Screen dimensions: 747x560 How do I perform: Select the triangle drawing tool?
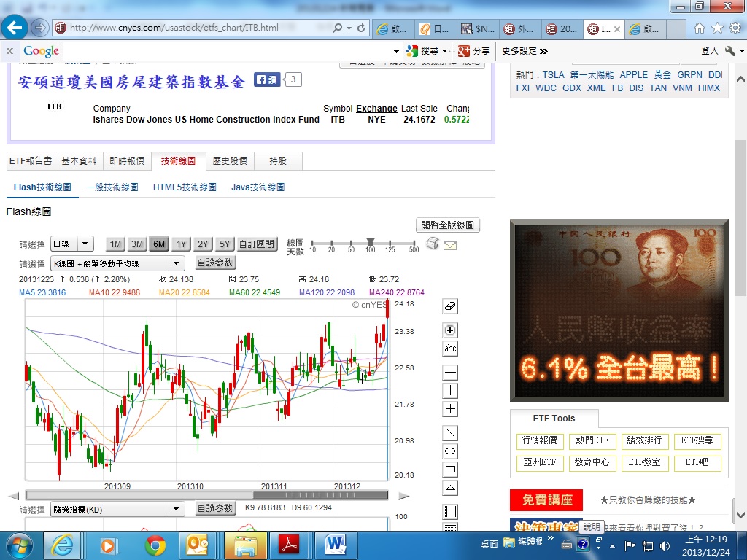tap(450, 488)
